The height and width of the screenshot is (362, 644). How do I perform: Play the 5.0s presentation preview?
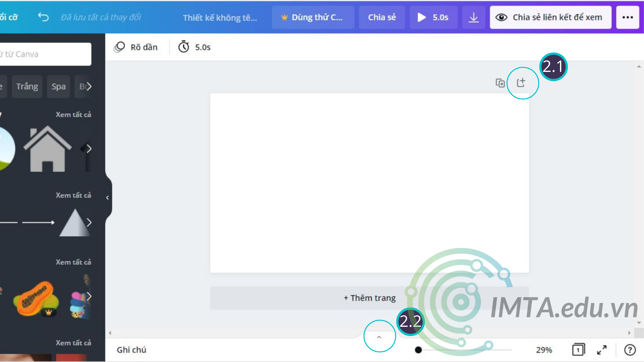tap(433, 17)
